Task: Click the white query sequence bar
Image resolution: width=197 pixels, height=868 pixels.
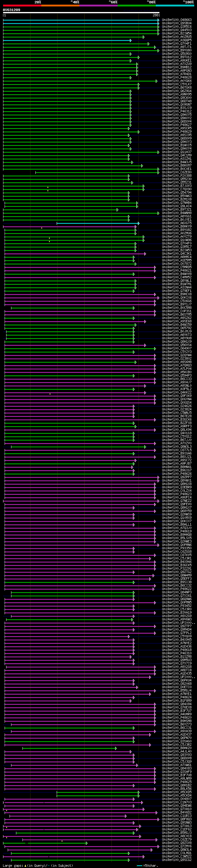Action: [x=81, y=12]
